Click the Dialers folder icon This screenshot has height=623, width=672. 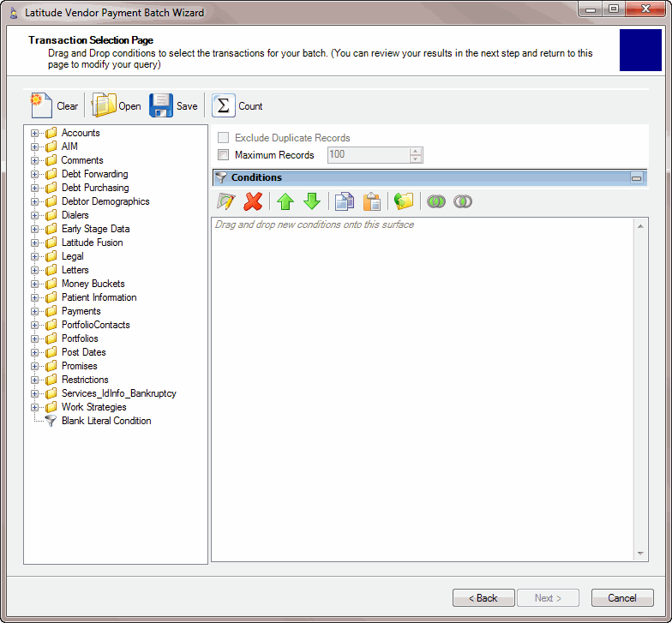(x=51, y=215)
